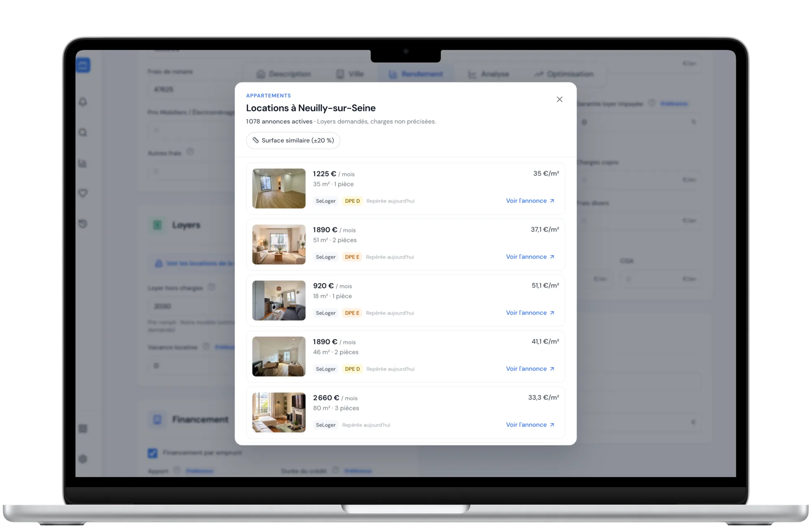Click the "1078 annonces actives" count text

coord(279,122)
